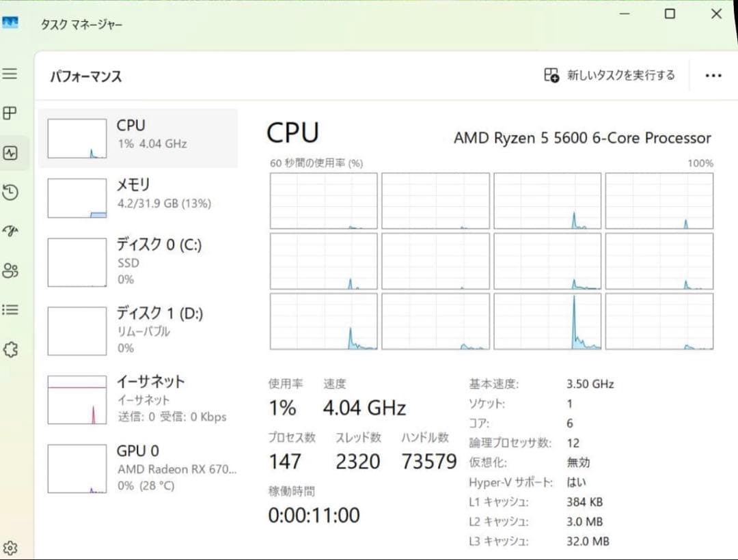Image resolution: width=738 pixels, height=560 pixels.
Task: Open Task Manager settings gear
Action: click(x=10, y=546)
